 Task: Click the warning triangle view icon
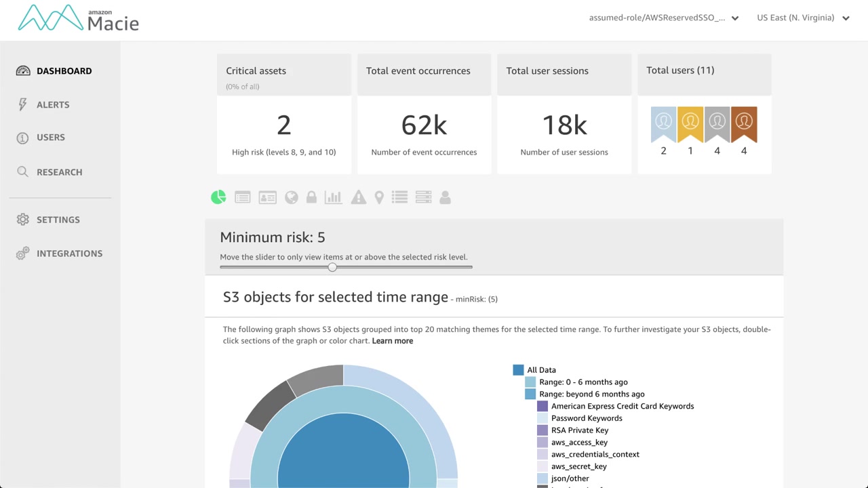click(x=359, y=197)
